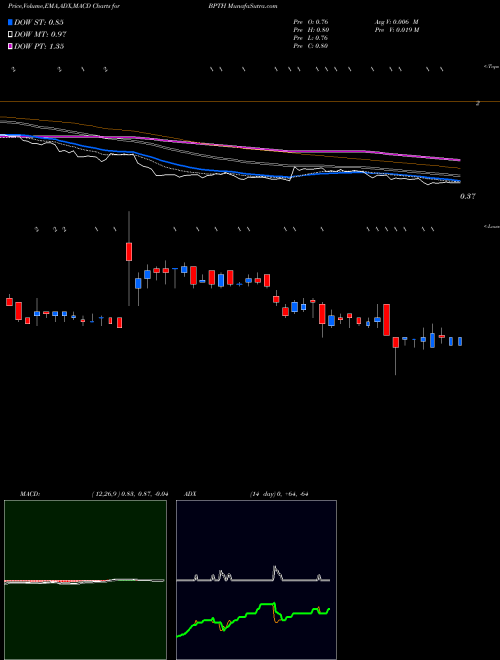
Task: Click the '<Lows' marker label
Action: click(x=491, y=226)
